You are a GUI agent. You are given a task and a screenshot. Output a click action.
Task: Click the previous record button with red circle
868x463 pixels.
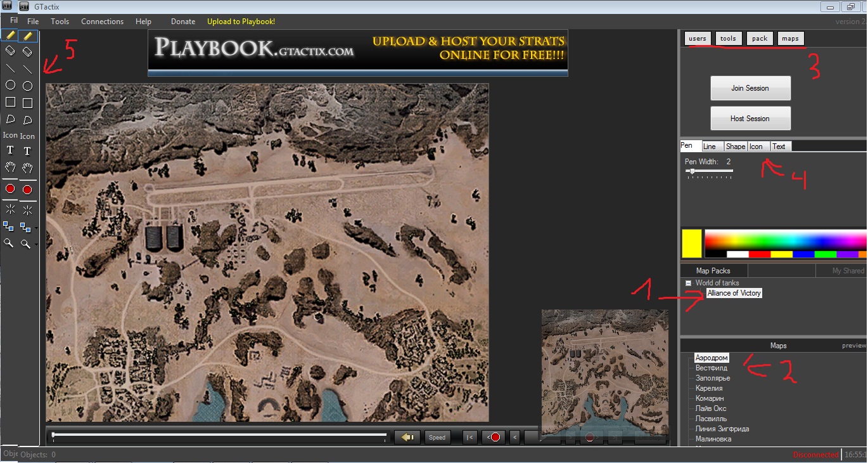click(494, 437)
